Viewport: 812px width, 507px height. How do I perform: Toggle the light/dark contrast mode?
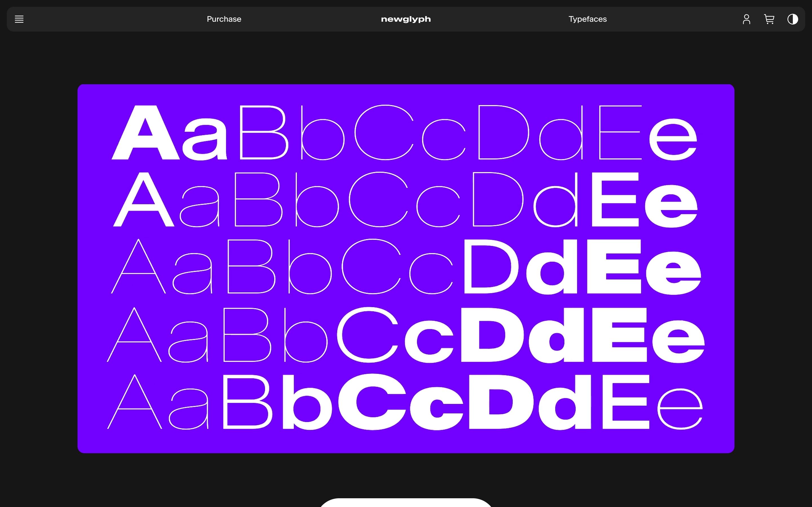click(x=793, y=19)
